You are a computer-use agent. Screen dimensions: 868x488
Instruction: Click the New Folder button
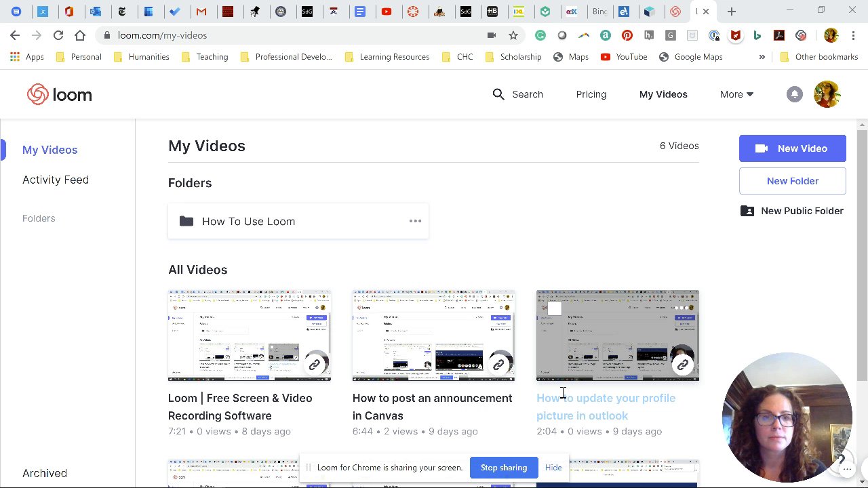coord(793,181)
